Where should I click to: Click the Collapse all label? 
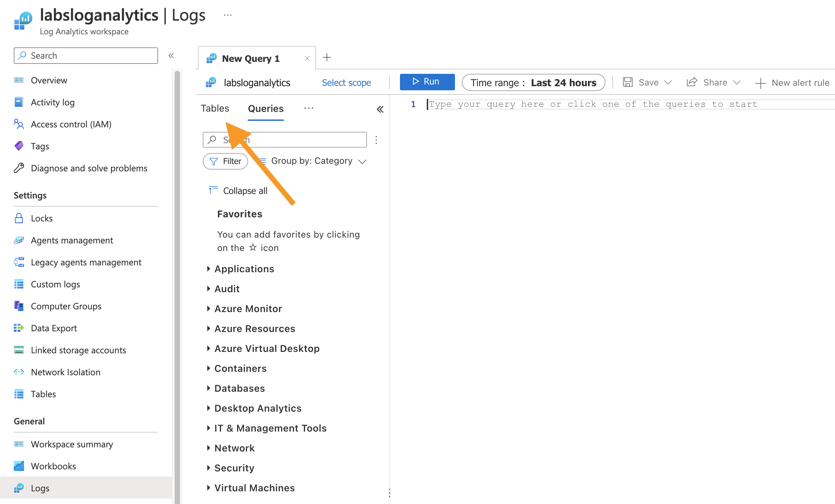click(x=245, y=191)
